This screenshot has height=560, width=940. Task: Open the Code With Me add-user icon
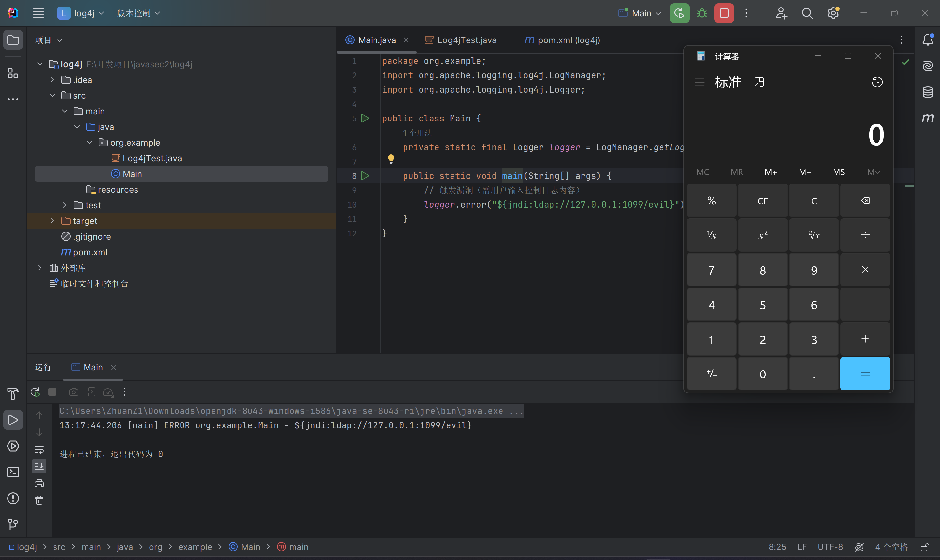coord(781,13)
